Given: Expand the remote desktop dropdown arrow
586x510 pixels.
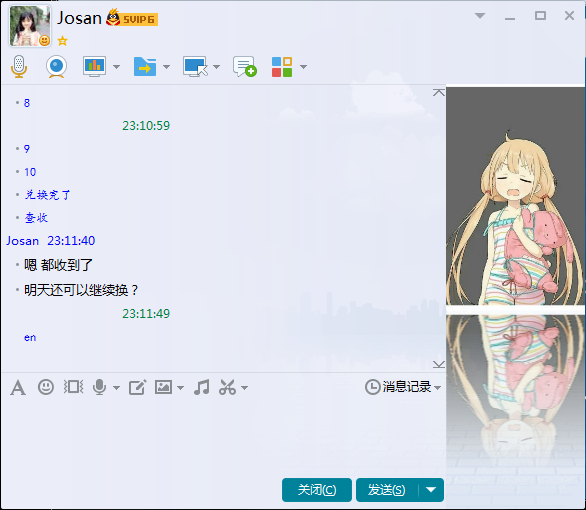Looking at the screenshot, I should (x=216, y=67).
